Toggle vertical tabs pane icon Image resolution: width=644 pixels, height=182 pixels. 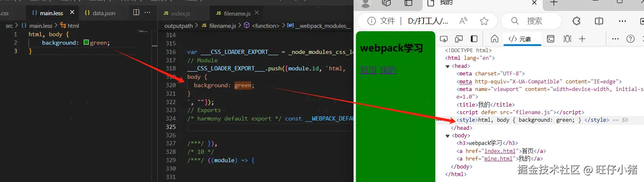(x=408, y=3)
